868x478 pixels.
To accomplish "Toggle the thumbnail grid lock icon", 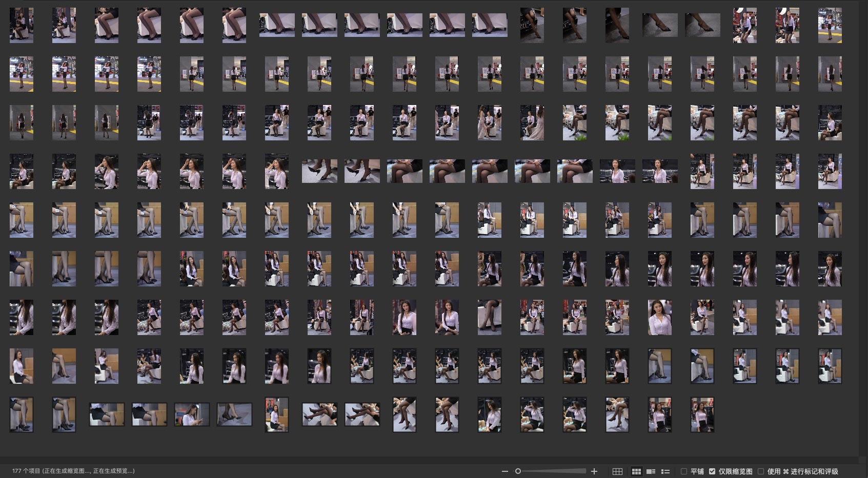I will [x=618, y=471].
